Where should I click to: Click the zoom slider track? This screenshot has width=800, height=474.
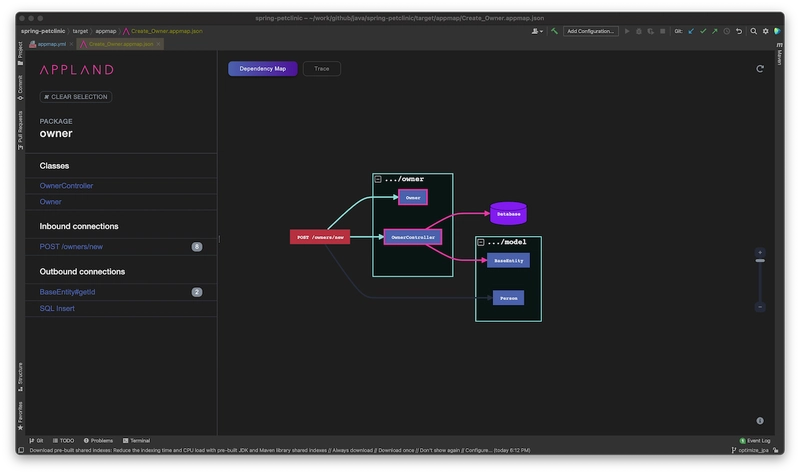pos(760,280)
